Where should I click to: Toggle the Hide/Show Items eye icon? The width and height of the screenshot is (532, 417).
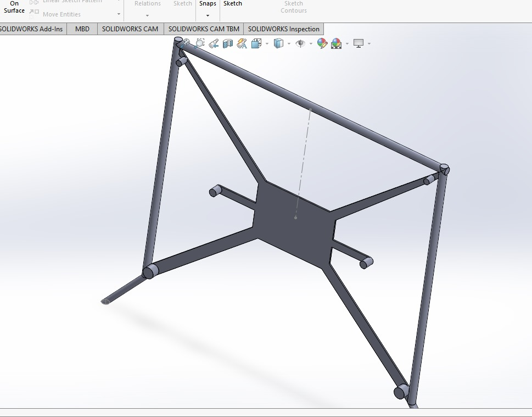300,43
